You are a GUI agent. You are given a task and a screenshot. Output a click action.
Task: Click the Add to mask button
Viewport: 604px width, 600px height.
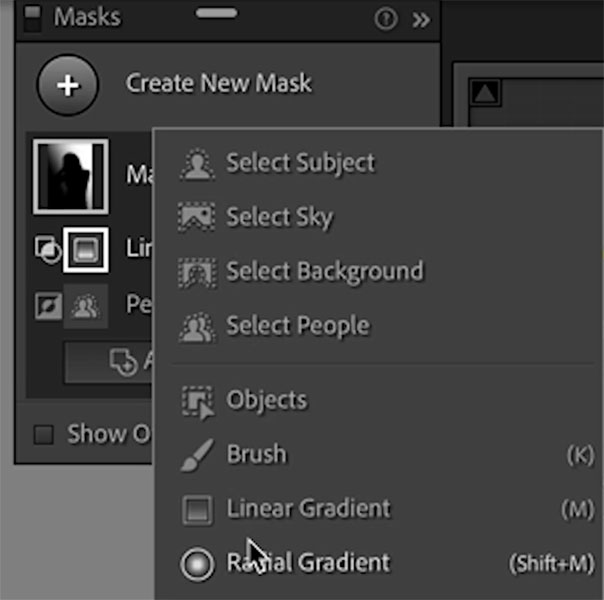pyautogui.click(x=108, y=362)
